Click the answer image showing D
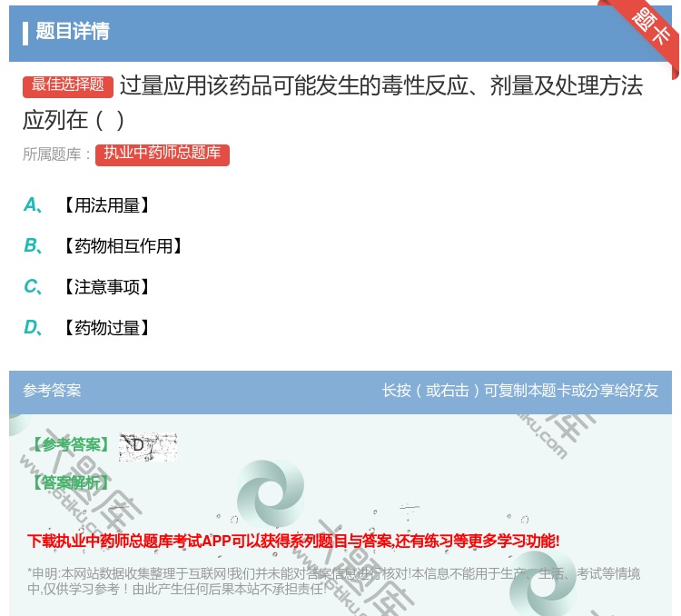The height and width of the screenshot is (616, 681). click(x=148, y=447)
